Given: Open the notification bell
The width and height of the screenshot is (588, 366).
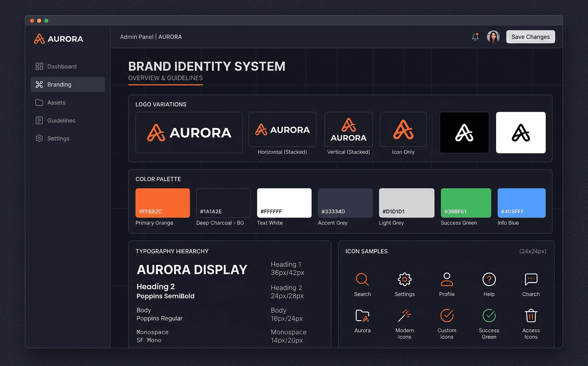Looking at the screenshot, I should [476, 37].
